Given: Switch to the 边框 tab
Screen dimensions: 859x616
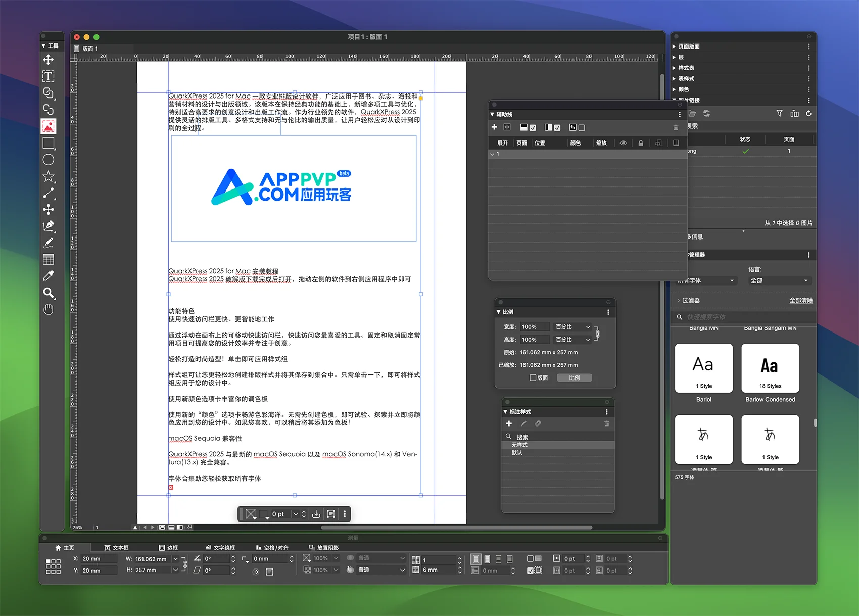Looking at the screenshot, I should pos(168,548).
